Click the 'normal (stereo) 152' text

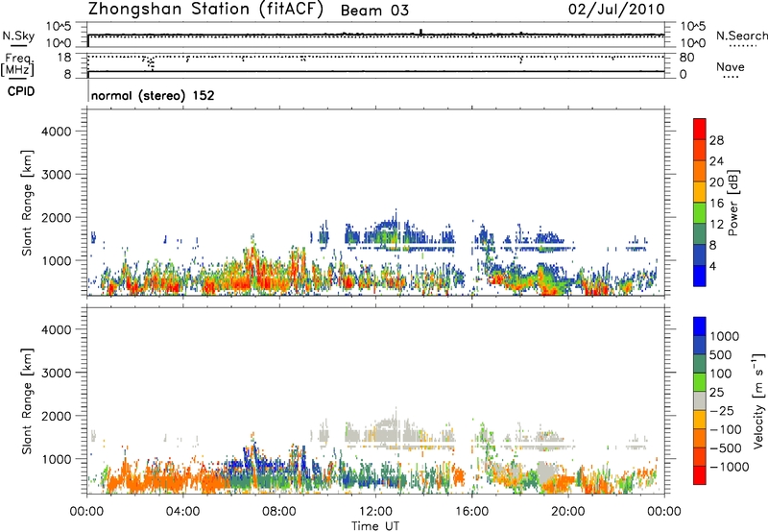click(153, 96)
